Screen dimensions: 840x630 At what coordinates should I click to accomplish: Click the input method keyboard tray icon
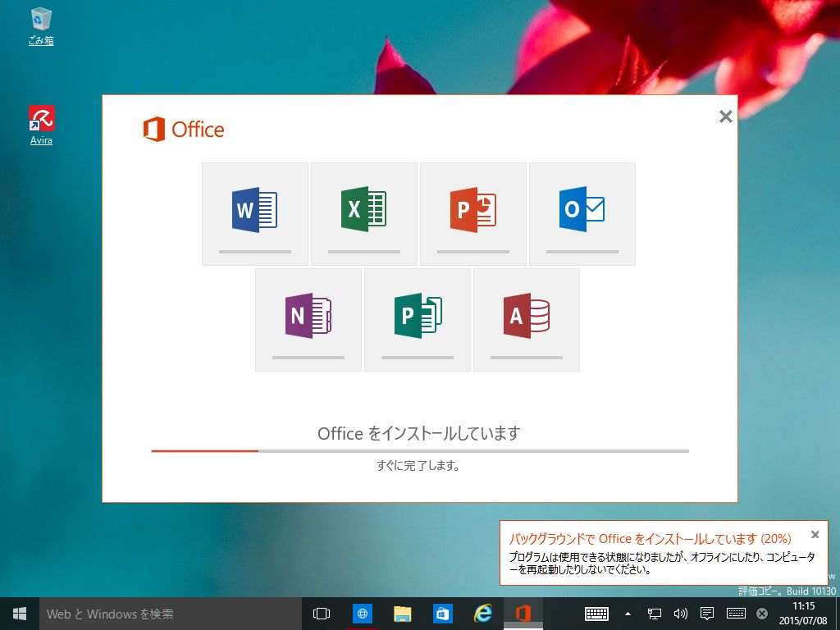[736, 614]
